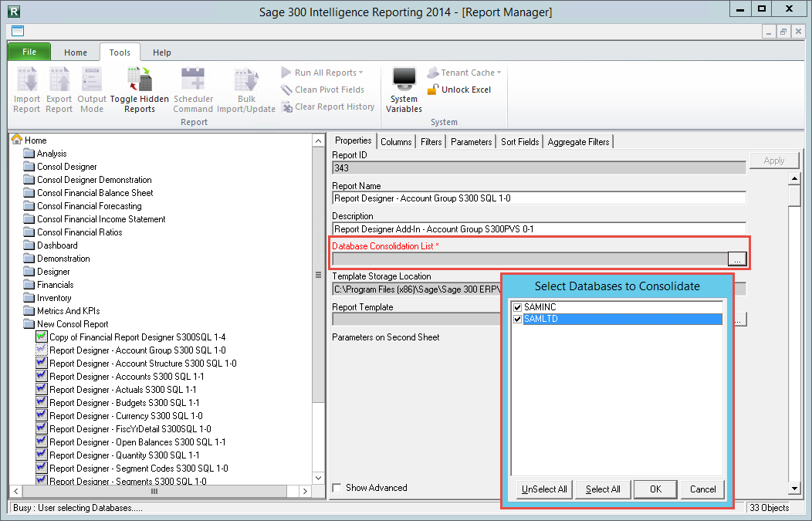Screen dimensions: 812x521
Task: Uncheck the SAMINC database checkbox
Action: (517, 307)
